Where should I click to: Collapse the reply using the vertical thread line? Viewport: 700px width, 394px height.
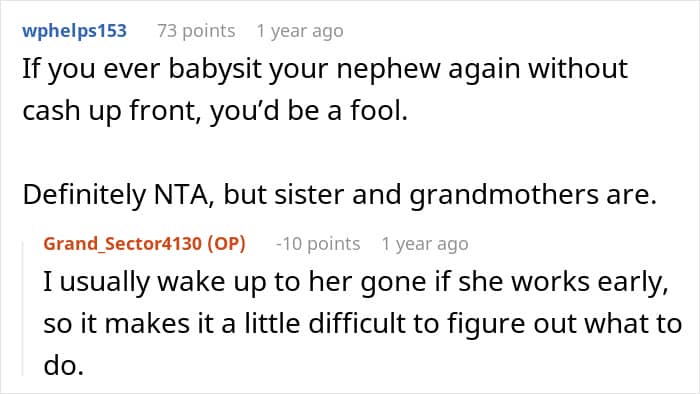click(23, 308)
